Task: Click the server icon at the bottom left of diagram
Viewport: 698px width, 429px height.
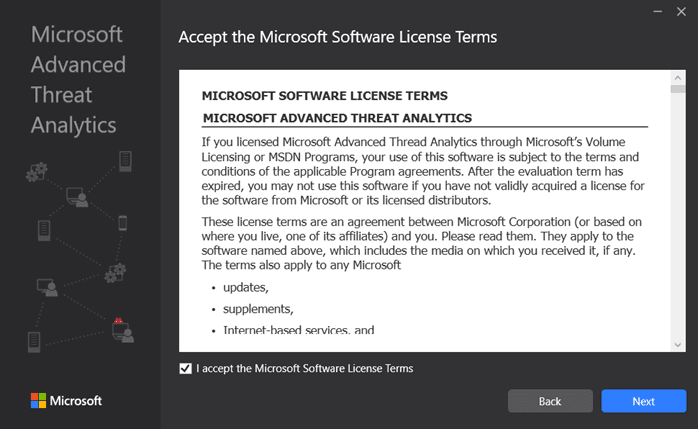Action: pyautogui.click(x=34, y=342)
